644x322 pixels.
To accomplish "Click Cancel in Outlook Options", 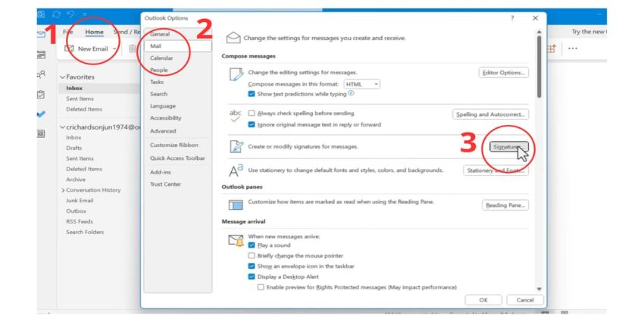I will tap(525, 300).
